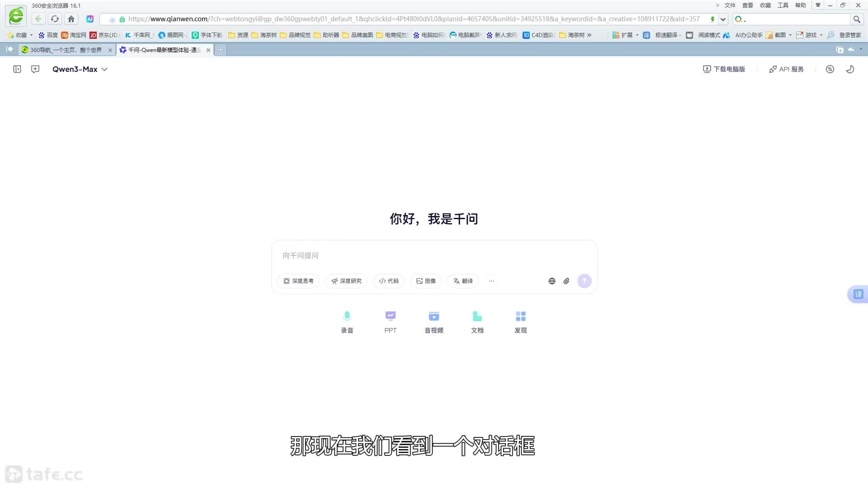868x488 pixels.
Task: Click 截图 screenshot tool
Action: click(x=776, y=35)
